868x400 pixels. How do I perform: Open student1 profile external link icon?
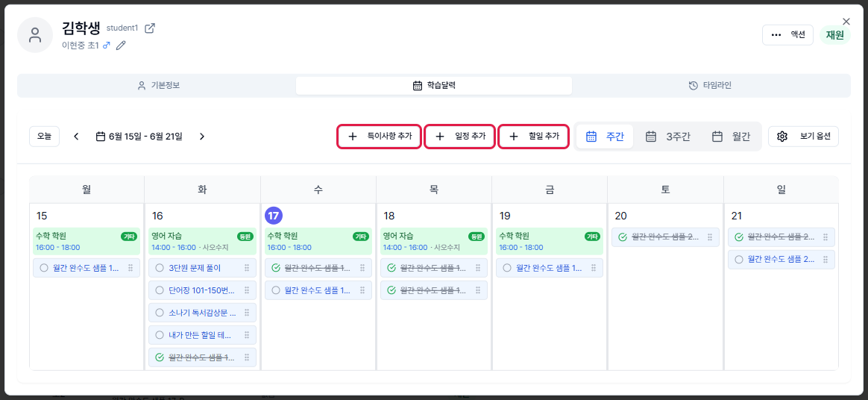[150, 28]
